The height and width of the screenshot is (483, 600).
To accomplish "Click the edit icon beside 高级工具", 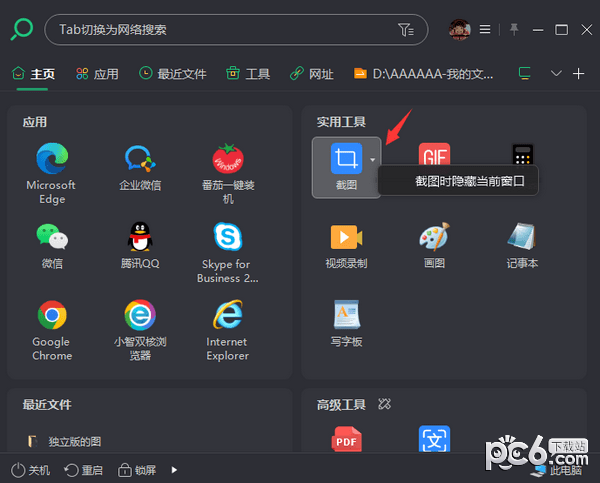I will coord(384,404).
